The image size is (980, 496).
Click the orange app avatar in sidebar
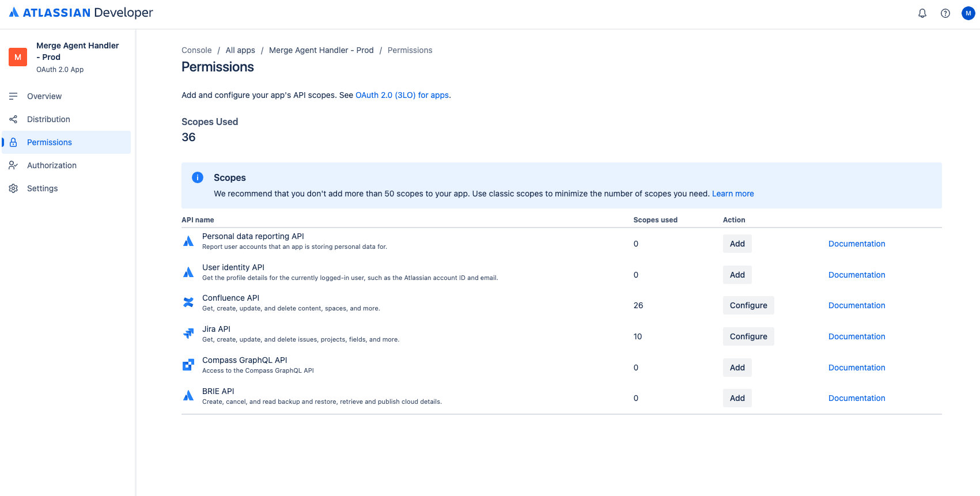pos(18,57)
